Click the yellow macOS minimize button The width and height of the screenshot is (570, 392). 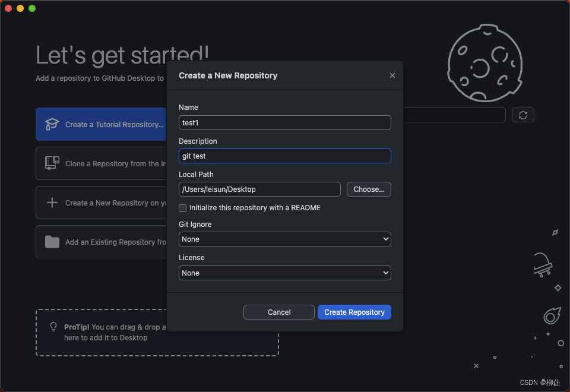click(20, 8)
